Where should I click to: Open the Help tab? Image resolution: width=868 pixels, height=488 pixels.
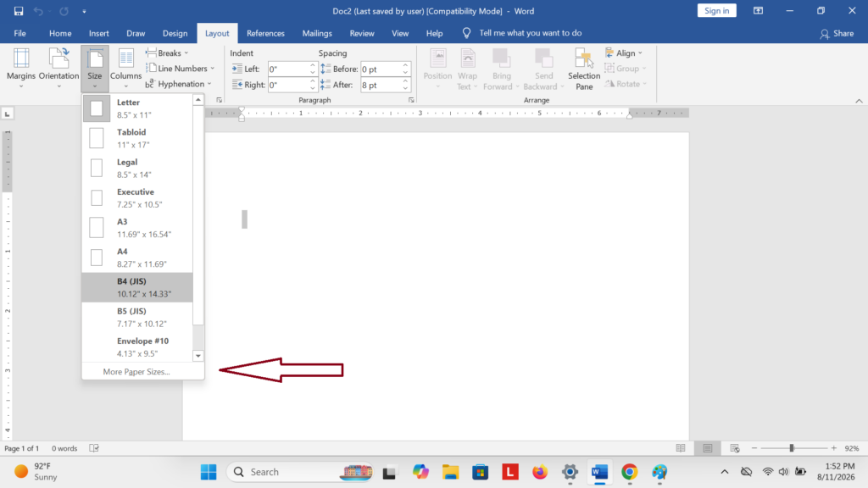[435, 33]
